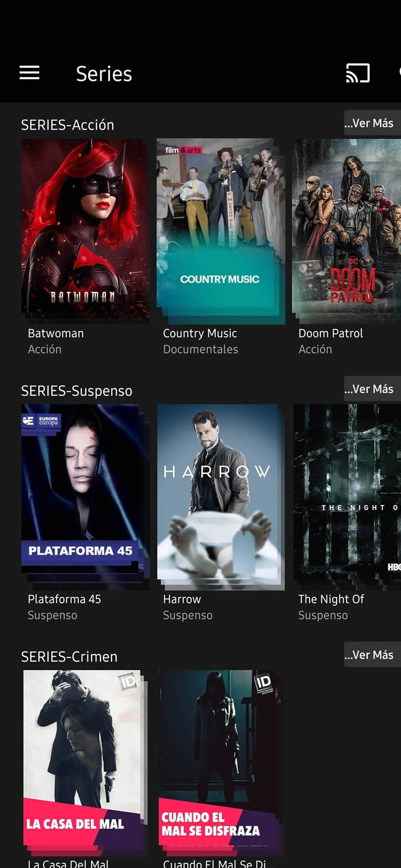This screenshot has width=401, height=868.
Task: Open La Casa Del Mal poster
Action: [86, 763]
